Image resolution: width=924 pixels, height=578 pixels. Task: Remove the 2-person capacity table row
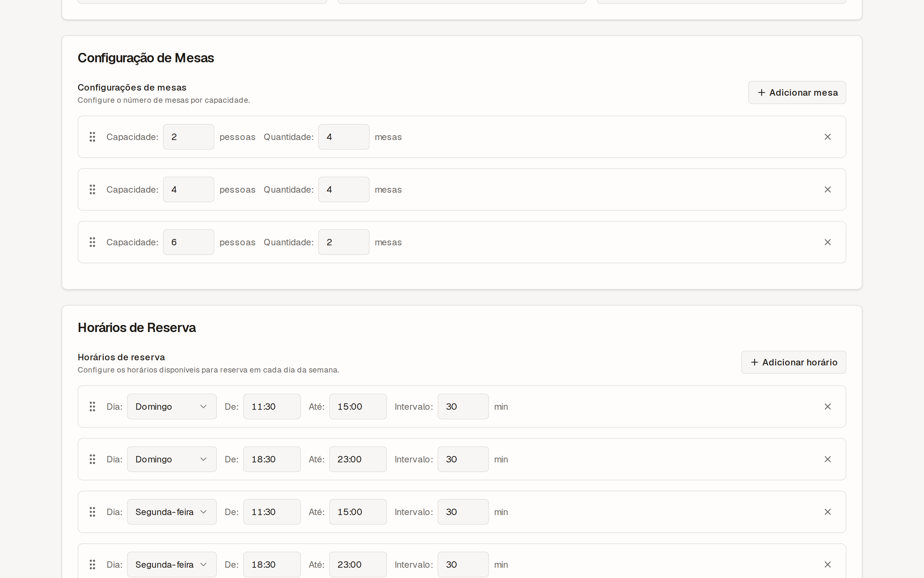coord(827,137)
